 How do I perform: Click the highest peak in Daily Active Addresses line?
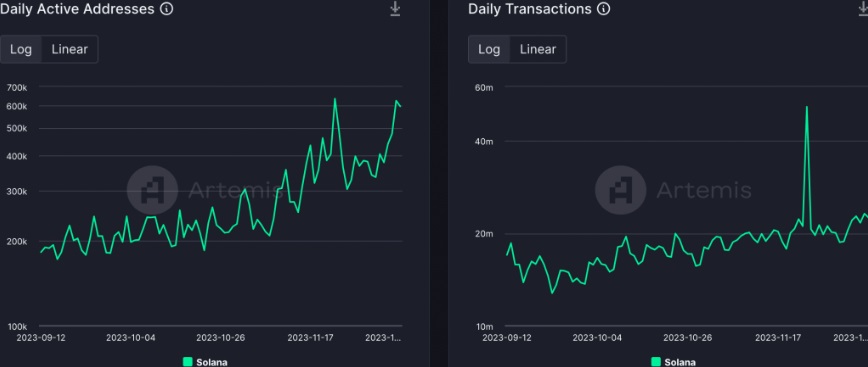335,99
